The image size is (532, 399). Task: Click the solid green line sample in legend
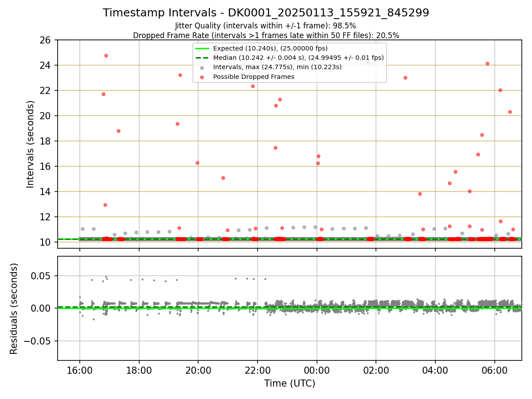(x=202, y=48)
